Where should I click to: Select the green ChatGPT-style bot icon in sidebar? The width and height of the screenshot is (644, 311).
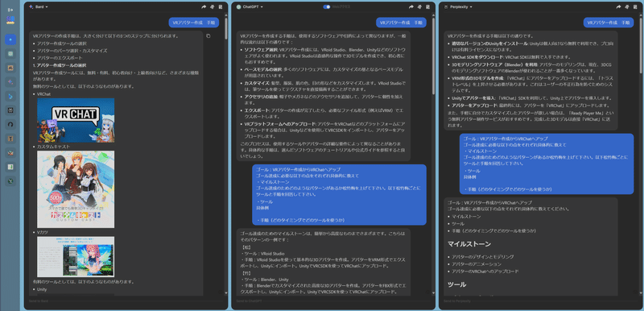coord(10,54)
